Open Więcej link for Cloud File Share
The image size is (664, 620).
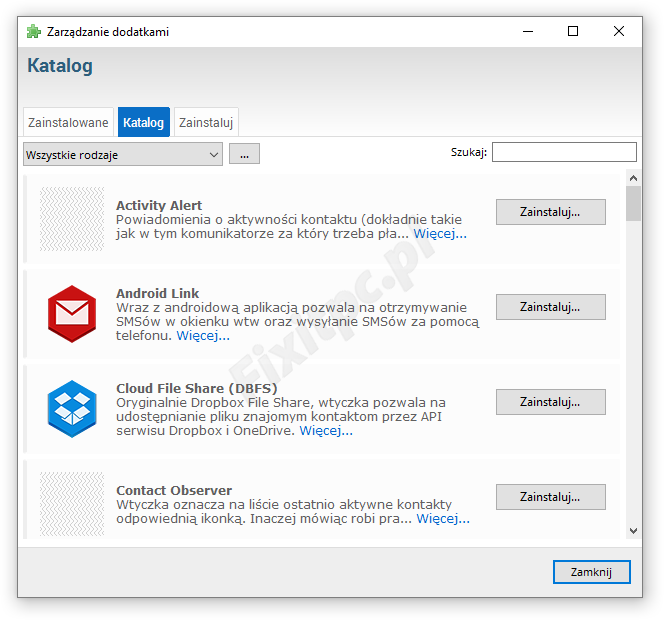(x=326, y=431)
